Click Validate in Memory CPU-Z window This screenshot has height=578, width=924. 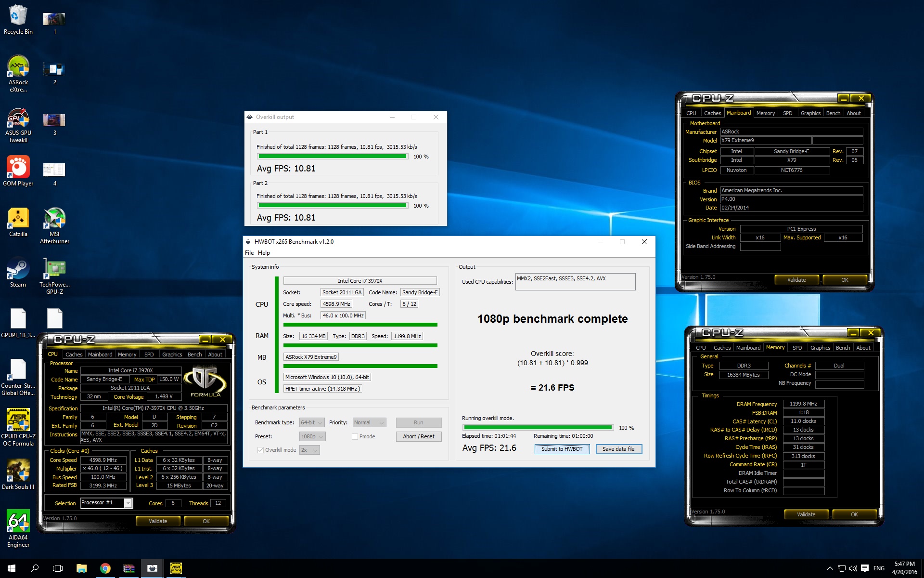[x=806, y=514]
